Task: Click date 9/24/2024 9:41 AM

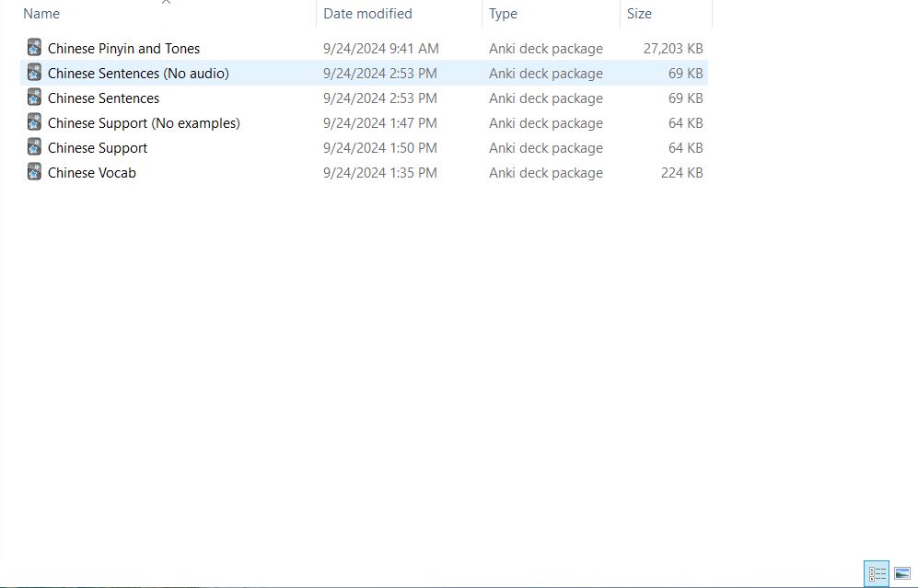Action: [x=381, y=49]
